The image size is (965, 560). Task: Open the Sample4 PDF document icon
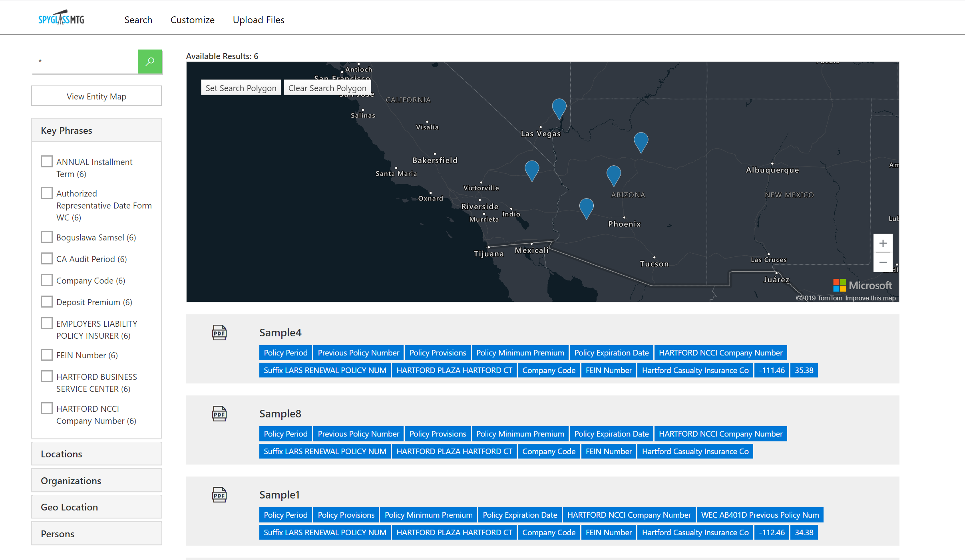tap(219, 332)
